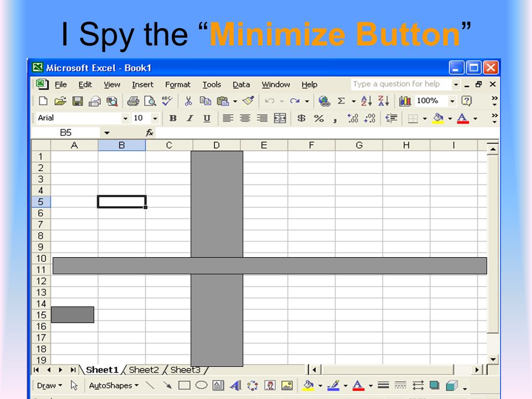Select the Oval drawing tool

point(202,385)
